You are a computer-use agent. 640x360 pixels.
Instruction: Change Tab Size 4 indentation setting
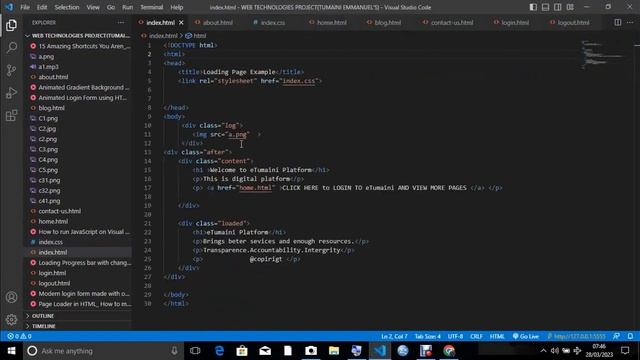tap(427, 336)
